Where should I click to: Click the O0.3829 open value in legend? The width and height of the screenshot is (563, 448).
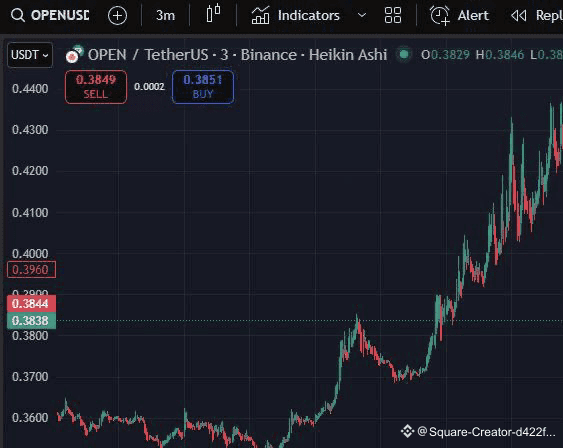click(445, 55)
